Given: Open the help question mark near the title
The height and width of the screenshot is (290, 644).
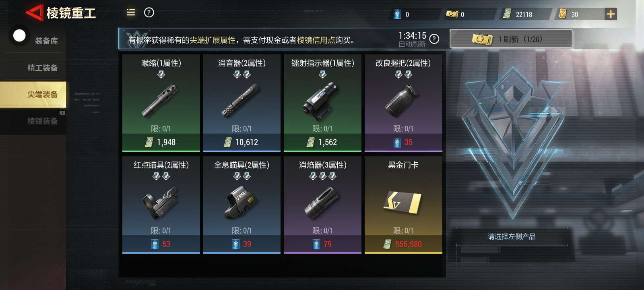Looking at the screenshot, I should tap(149, 12).
